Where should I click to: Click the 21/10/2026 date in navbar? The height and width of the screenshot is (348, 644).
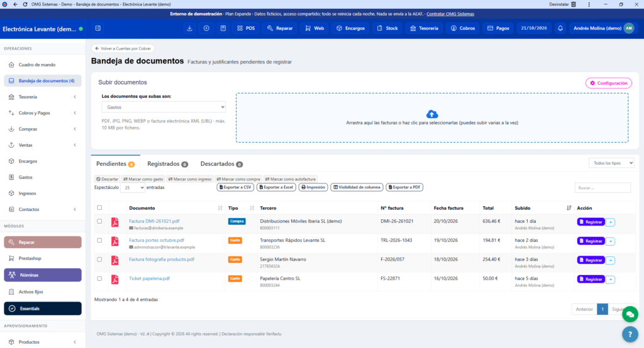533,28
